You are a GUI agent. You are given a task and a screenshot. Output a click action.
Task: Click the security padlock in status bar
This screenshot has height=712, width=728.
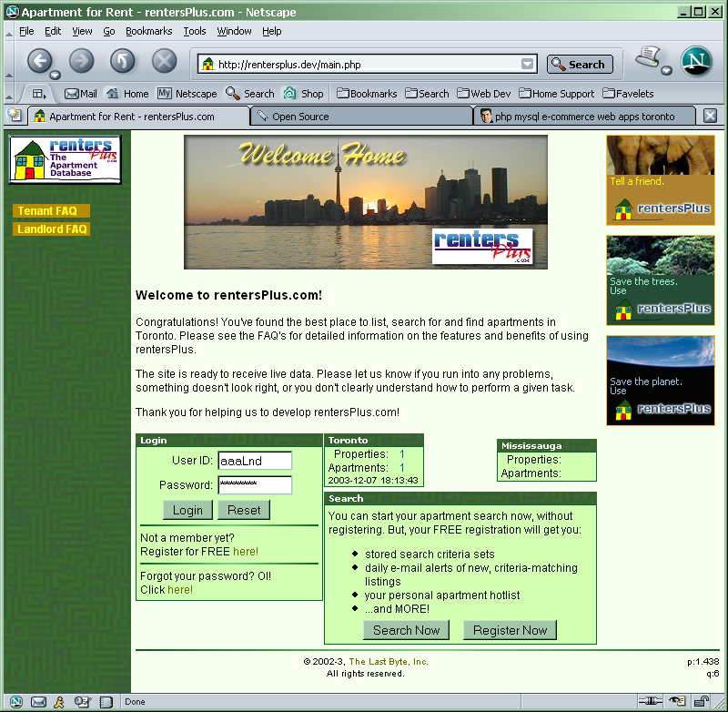[703, 702]
